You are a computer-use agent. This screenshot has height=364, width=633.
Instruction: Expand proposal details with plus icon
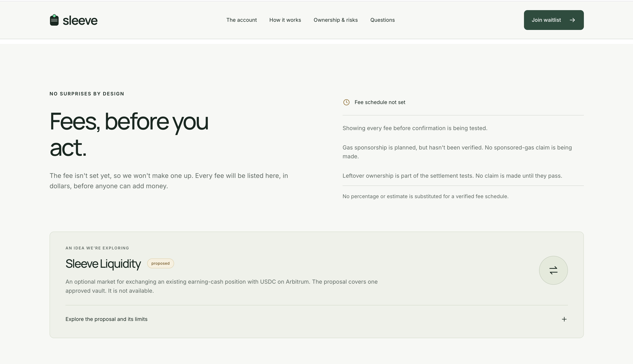564,319
